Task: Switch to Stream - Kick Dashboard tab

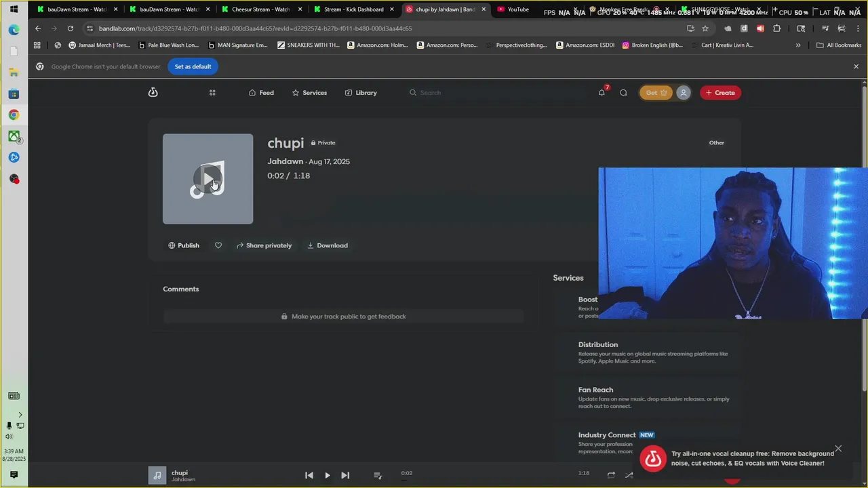Action: tap(353, 9)
